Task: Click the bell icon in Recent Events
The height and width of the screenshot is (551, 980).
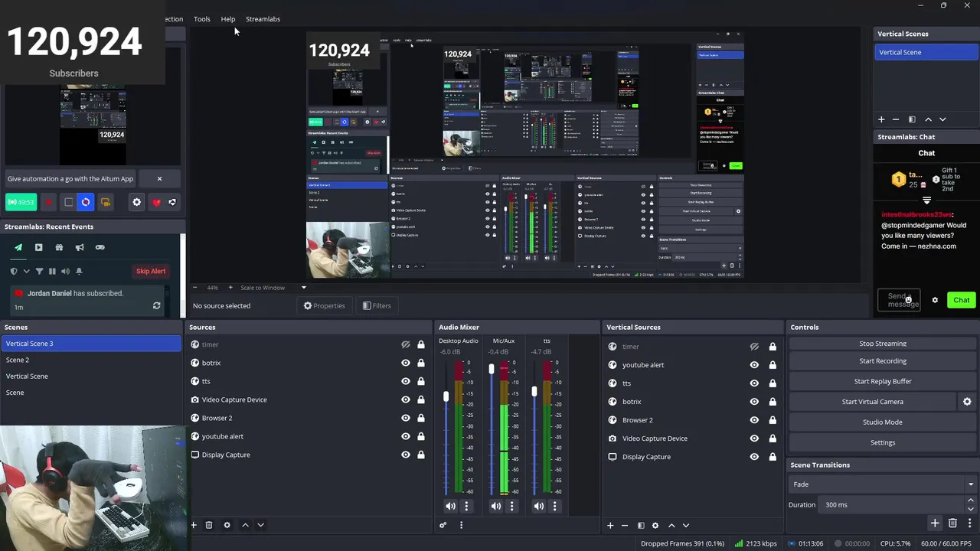Action: (x=78, y=271)
